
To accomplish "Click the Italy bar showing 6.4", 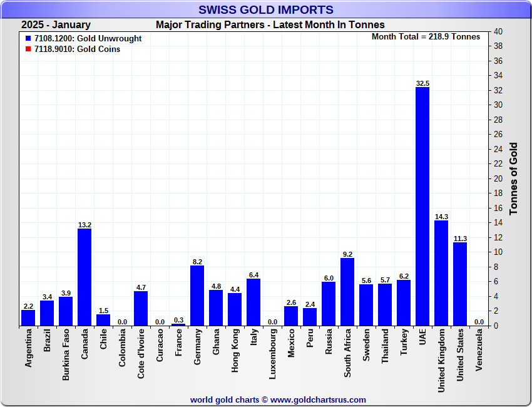I will pos(253,302).
